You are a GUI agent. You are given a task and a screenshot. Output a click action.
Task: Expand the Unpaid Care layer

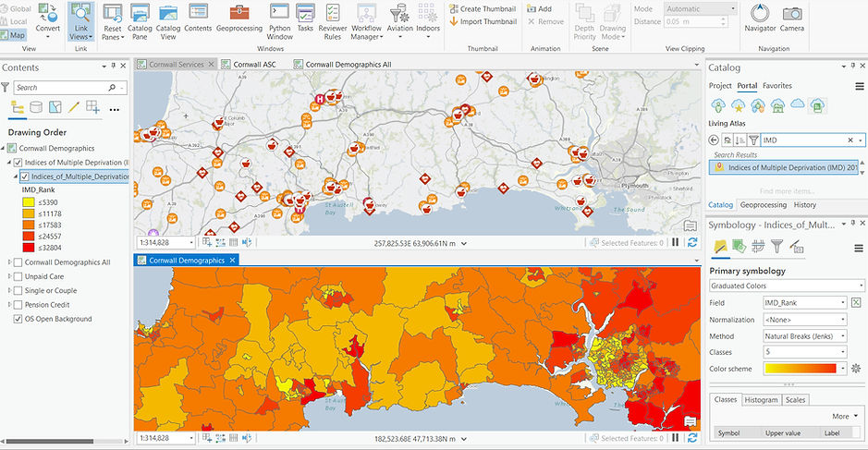point(9,276)
